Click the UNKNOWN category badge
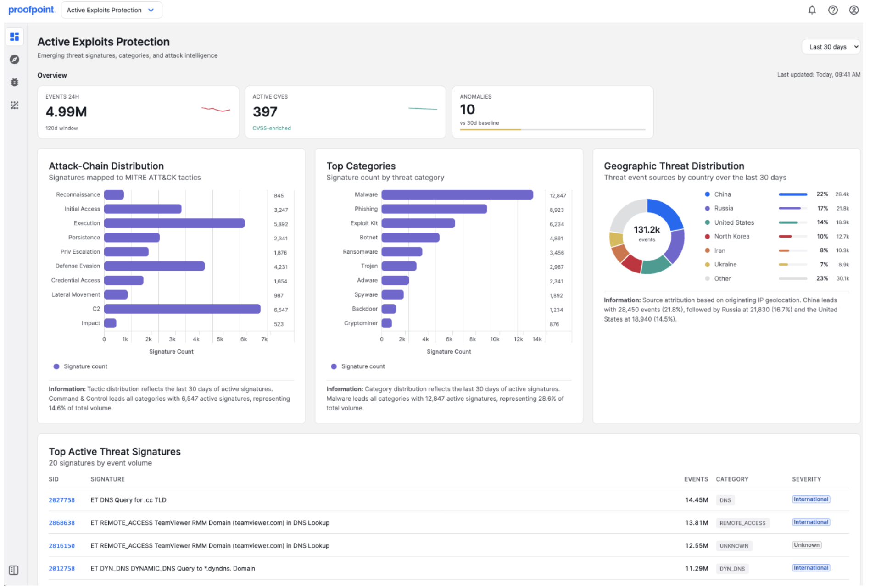Viewport: 870px width, 588px height. coord(734,546)
